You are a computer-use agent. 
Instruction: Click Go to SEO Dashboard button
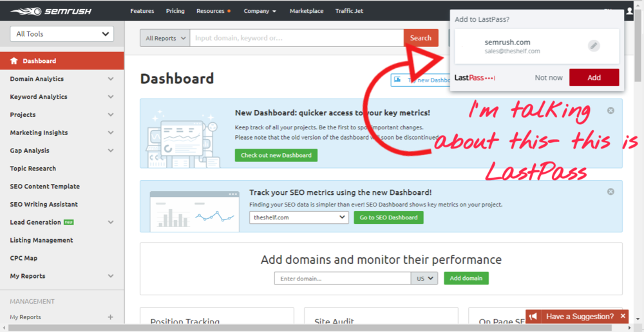pyautogui.click(x=388, y=217)
